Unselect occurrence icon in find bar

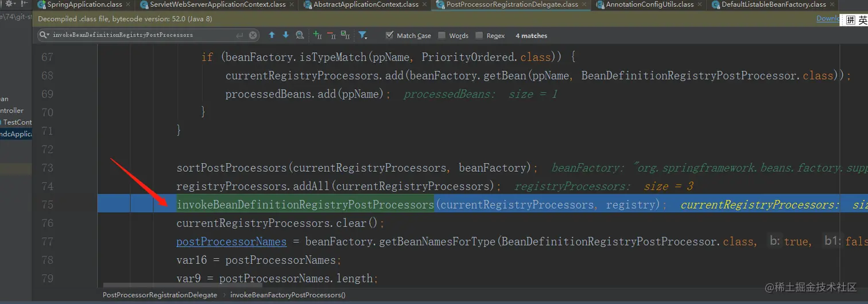click(x=331, y=35)
